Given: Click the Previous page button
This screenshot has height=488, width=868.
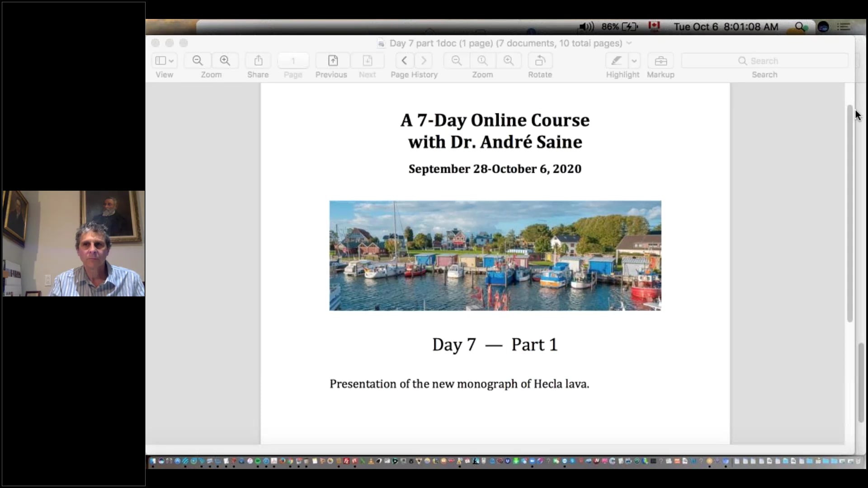Looking at the screenshot, I should click(x=331, y=61).
